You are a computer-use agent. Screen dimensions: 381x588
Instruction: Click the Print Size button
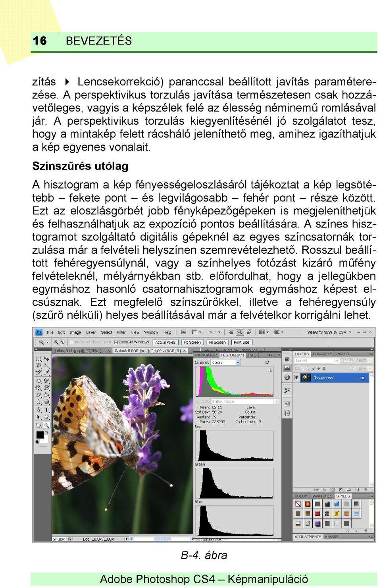tap(242, 342)
